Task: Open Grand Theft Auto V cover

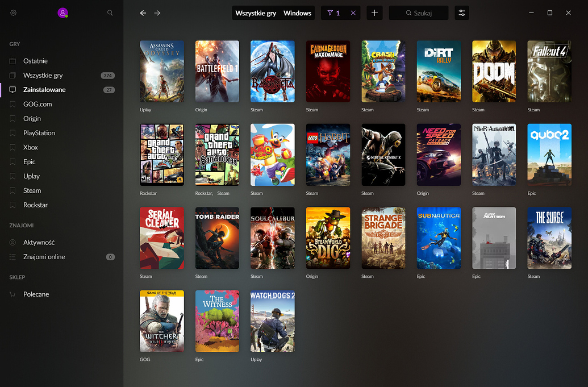Action: [161, 155]
